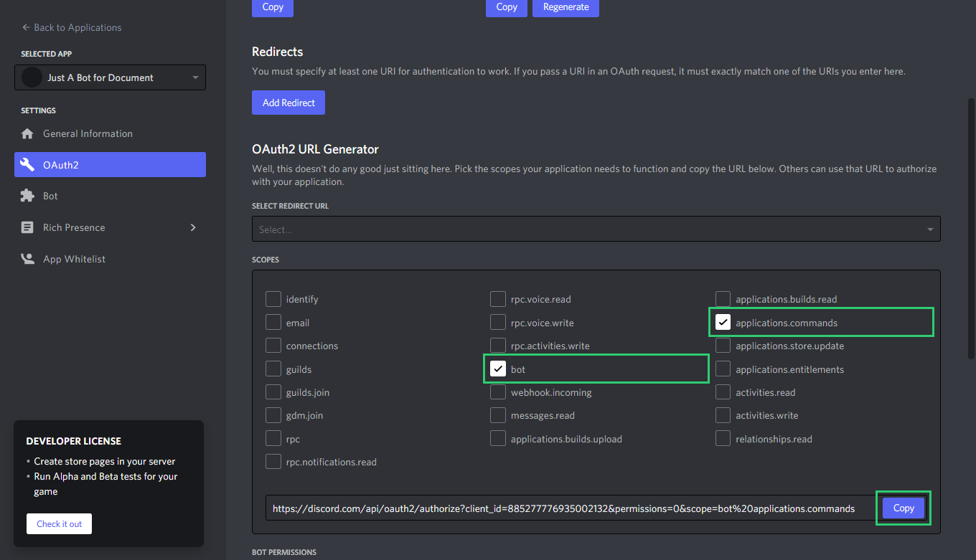
Task: Go to the App Whitelist section
Action: click(74, 259)
